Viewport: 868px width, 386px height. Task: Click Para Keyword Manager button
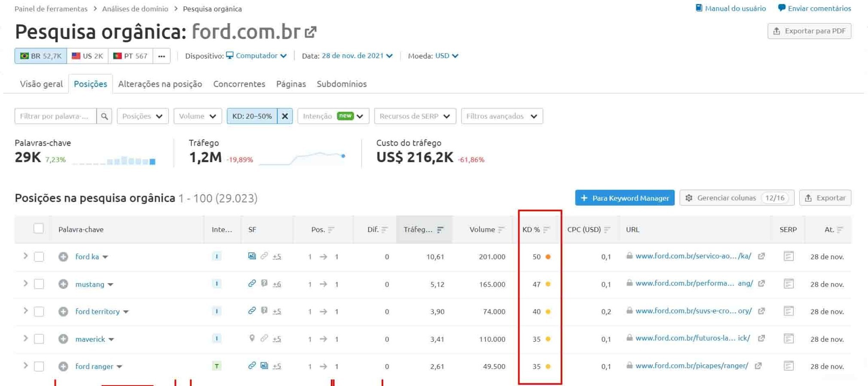point(625,198)
